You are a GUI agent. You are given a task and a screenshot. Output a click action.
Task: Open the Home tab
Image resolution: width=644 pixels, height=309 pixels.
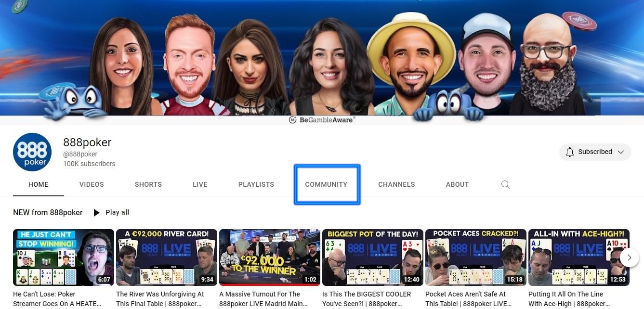coord(39,184)
